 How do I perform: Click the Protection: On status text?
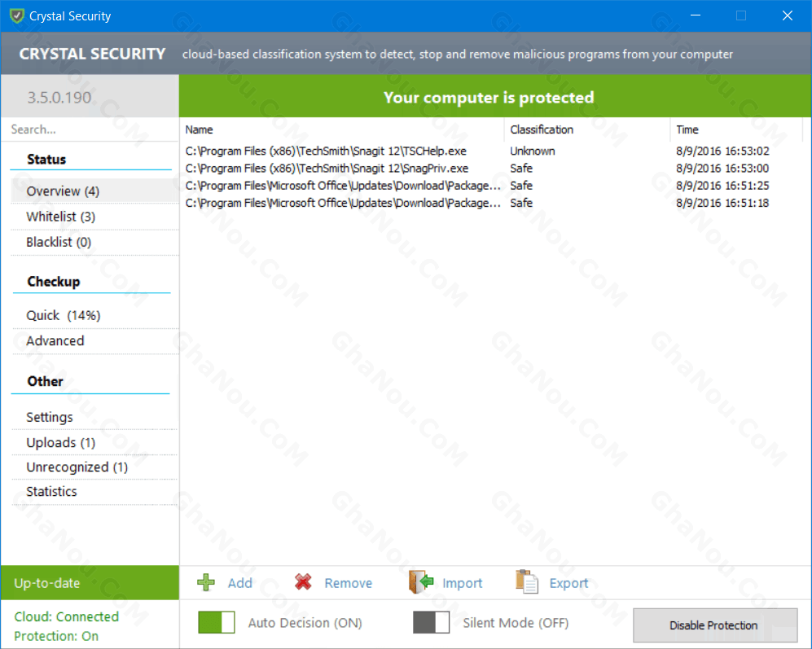tap(56, 635)
